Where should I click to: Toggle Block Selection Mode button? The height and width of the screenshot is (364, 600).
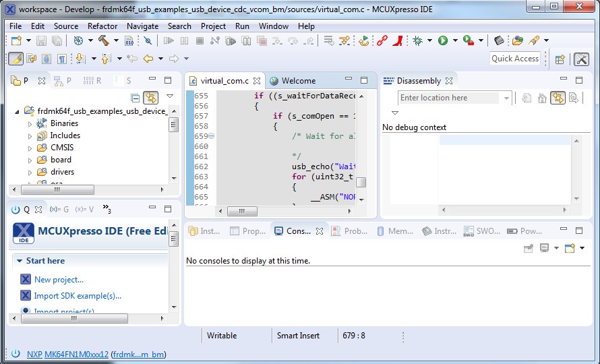pyautogui.click(x=47, y=59)
